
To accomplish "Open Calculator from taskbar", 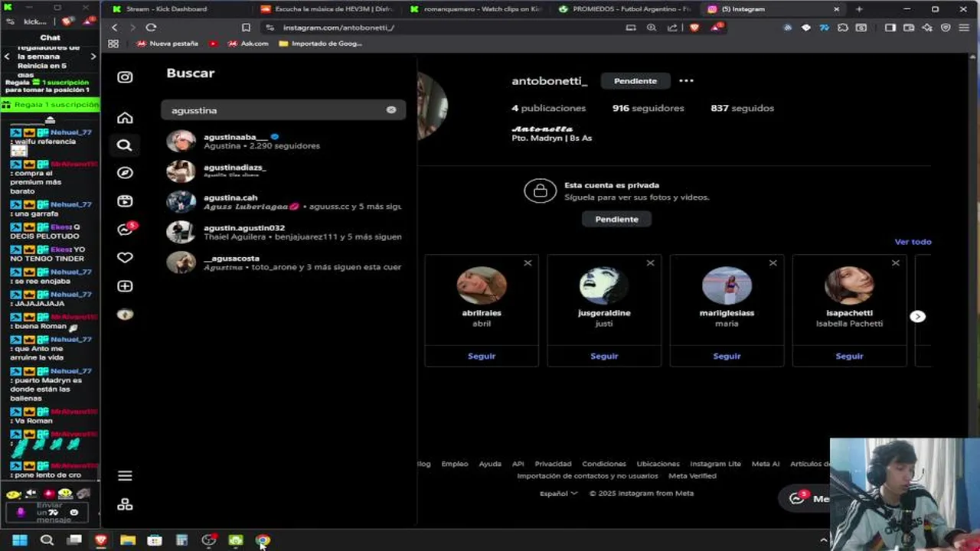I will tap(181, 540).
